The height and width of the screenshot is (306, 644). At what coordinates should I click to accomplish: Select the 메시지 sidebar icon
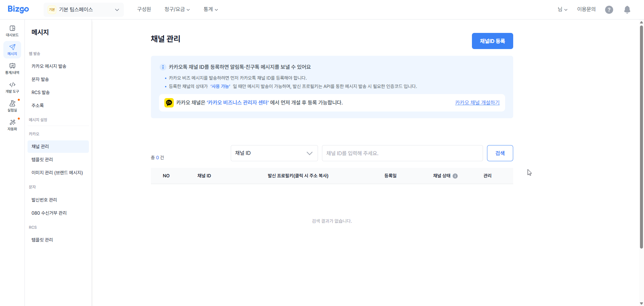12,49
